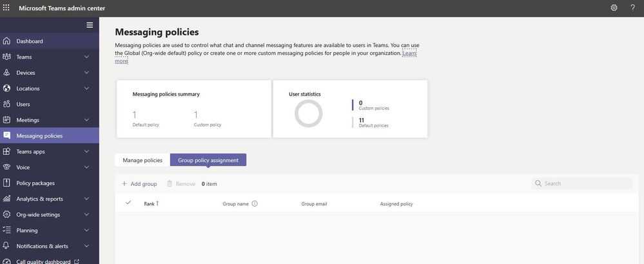The width and height of the screenshot is (644, 264).
Task: Open Policy packages in the sidebar
Action: click(x=35, y=183)
